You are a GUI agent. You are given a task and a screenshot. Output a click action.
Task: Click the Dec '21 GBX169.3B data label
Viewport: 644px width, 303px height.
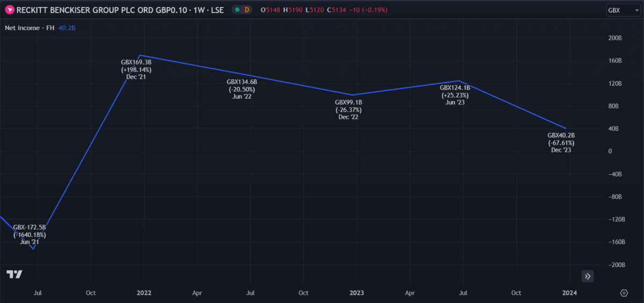click(136, 69)
